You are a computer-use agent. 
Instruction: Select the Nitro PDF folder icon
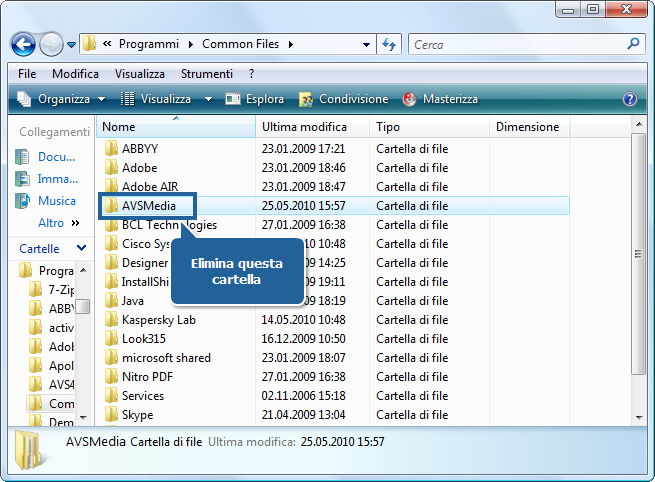[111, 377]
